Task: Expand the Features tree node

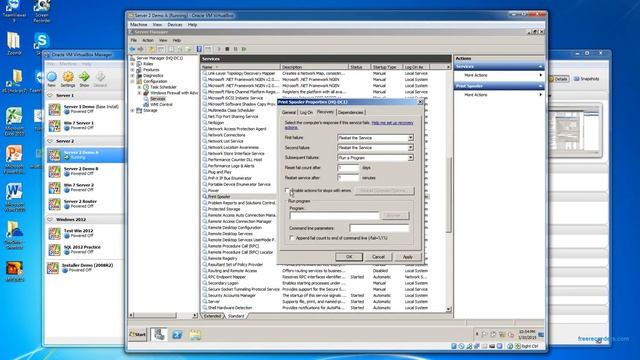Action: 132,70
